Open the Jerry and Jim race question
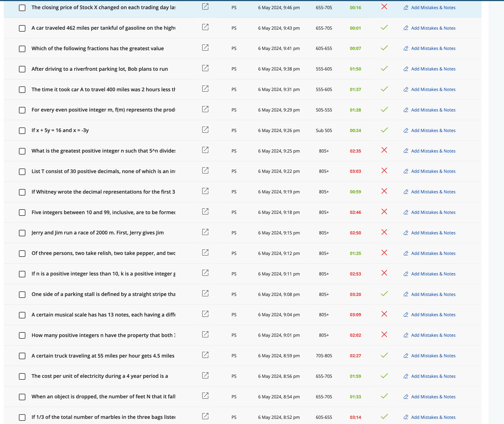This screenshot has width=504, height=424. [205, 232]
